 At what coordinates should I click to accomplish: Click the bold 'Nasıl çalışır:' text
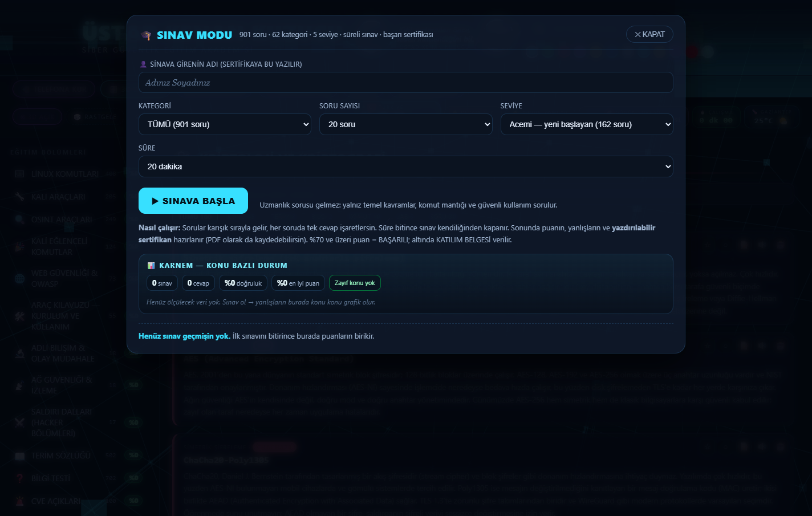pyautogui.click(x=159, y=227)
